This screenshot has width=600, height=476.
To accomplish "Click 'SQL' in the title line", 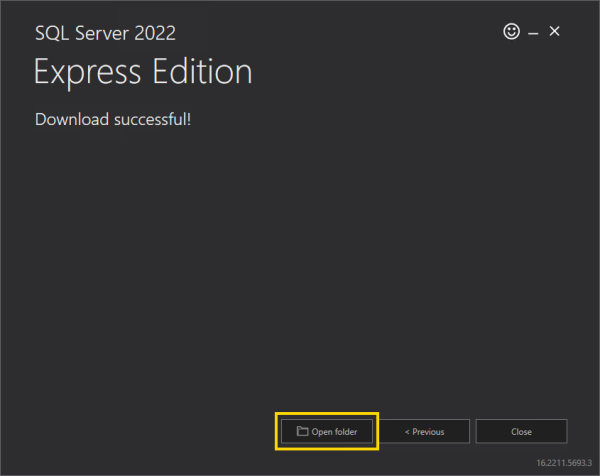I will click(x=51, y=33).
